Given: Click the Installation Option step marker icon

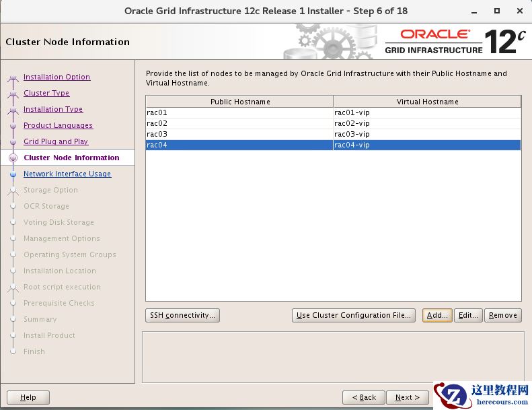Looking at the screenshot, I should tap(13, 78).
